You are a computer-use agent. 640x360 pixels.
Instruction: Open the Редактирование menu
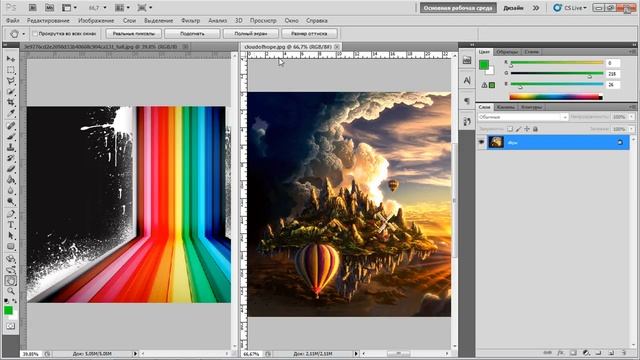click(x=48, y=20)
